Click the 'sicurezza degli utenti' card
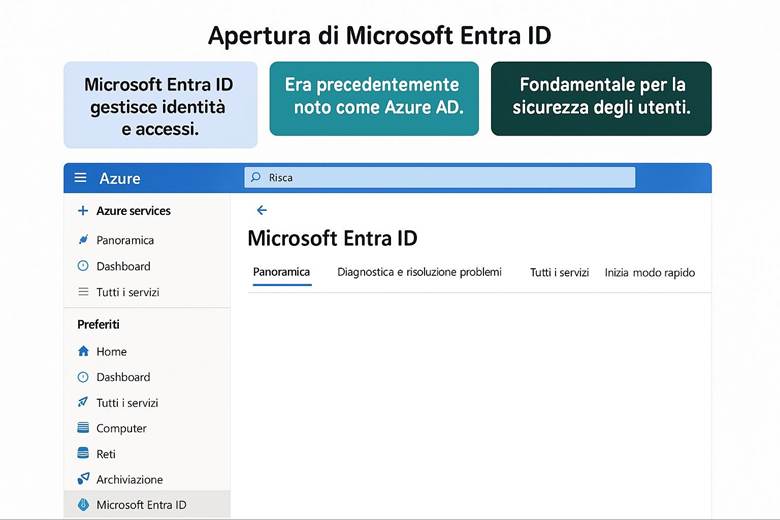 coord(601,99)
